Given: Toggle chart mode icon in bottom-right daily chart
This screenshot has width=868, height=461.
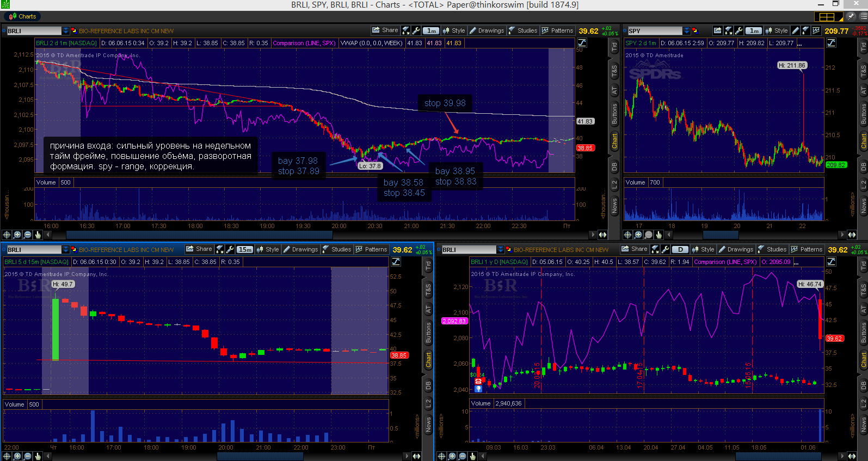Looking at the screenshot, I should click(831, 262).
